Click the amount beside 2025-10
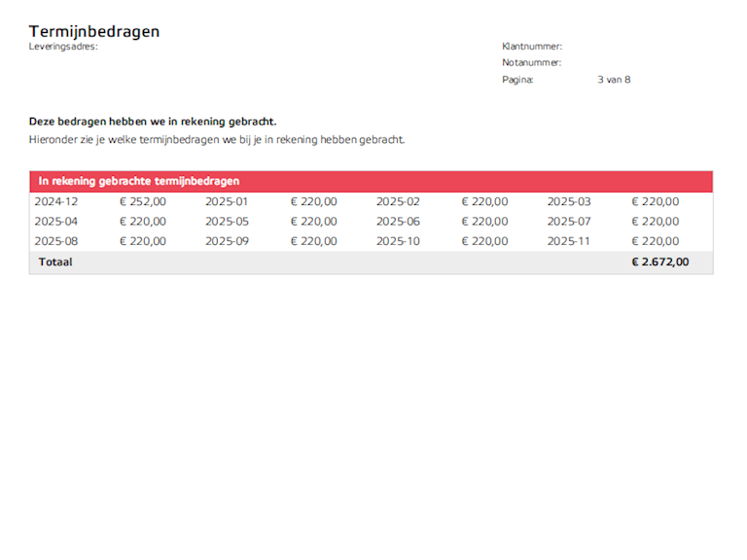 click(x=484, y=241)
